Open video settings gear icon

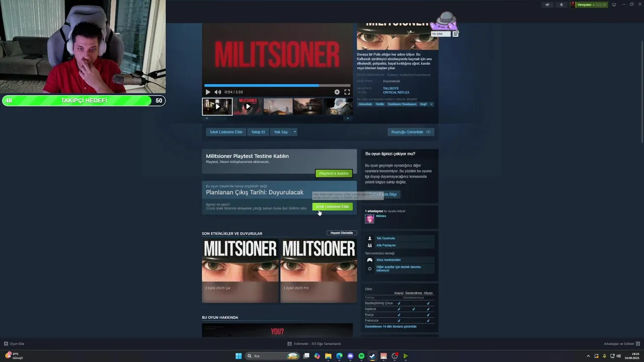coord(337,92)
